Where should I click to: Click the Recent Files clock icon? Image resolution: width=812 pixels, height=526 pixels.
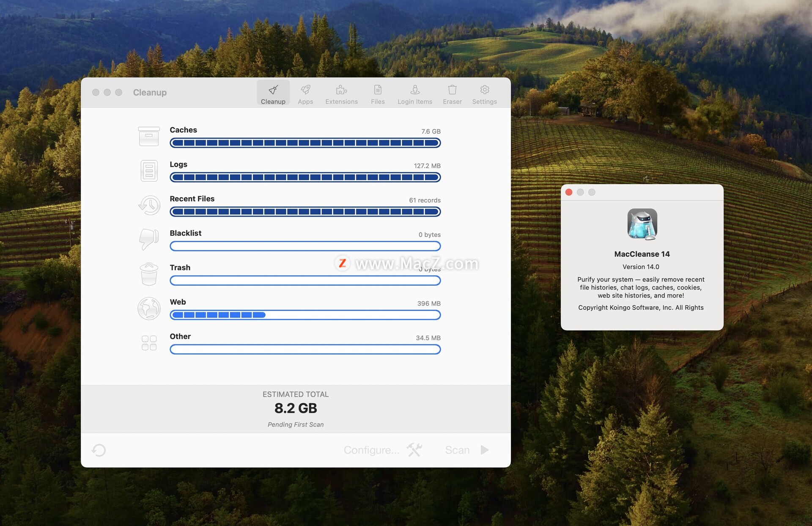coord(149,205)
